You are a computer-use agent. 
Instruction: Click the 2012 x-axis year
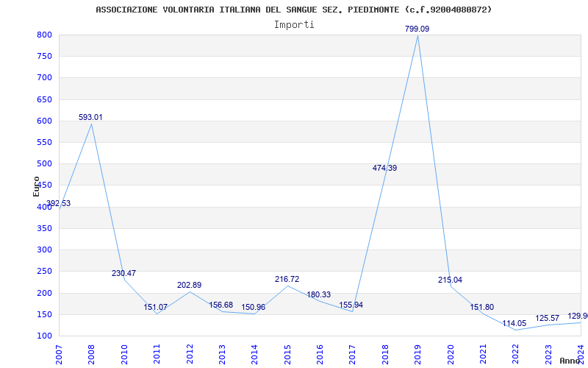[190, 355]
